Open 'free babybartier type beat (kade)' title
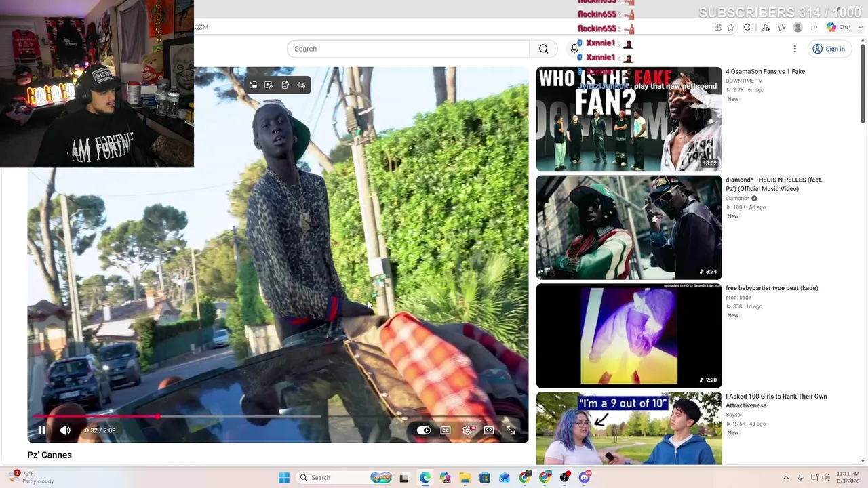Image resolution: width=868 pixels, height=488 pixels. (772, 288)
